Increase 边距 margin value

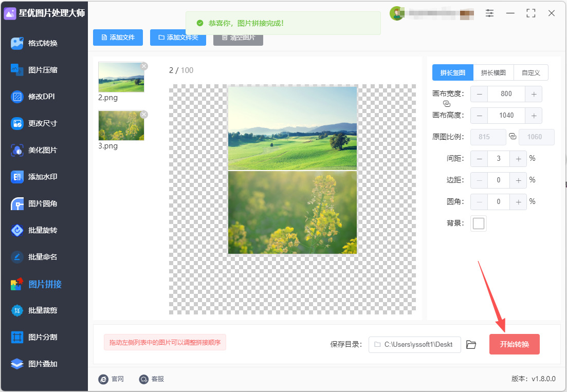(x=518, y=180)
